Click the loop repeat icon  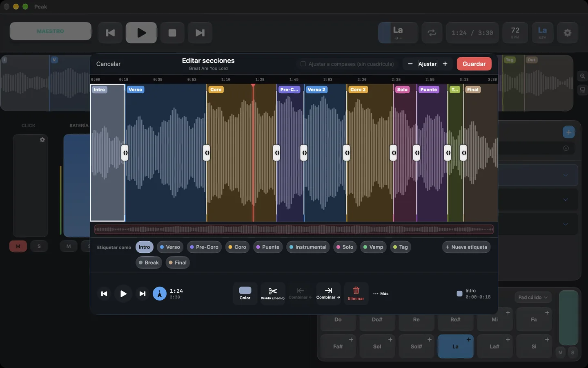pyautogui.click(x=432, y=33)
